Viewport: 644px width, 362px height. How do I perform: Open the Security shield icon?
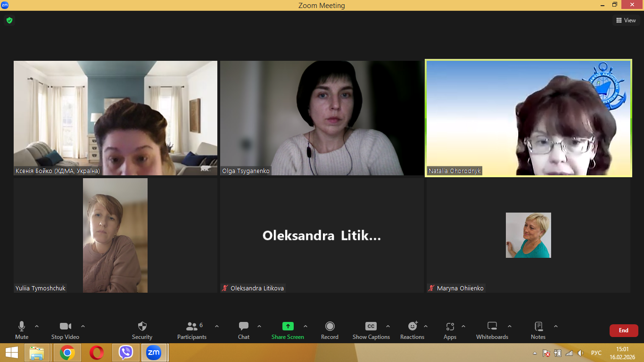coord(142,327)
